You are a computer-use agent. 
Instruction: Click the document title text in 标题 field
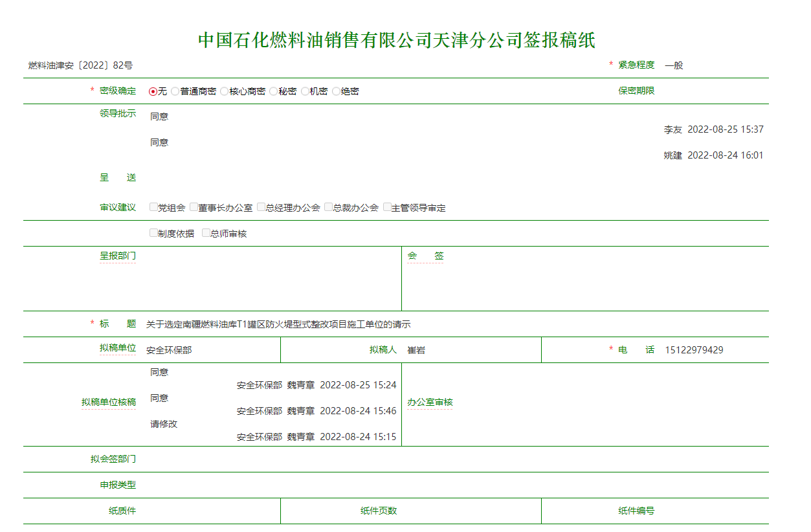pos(278,324)
